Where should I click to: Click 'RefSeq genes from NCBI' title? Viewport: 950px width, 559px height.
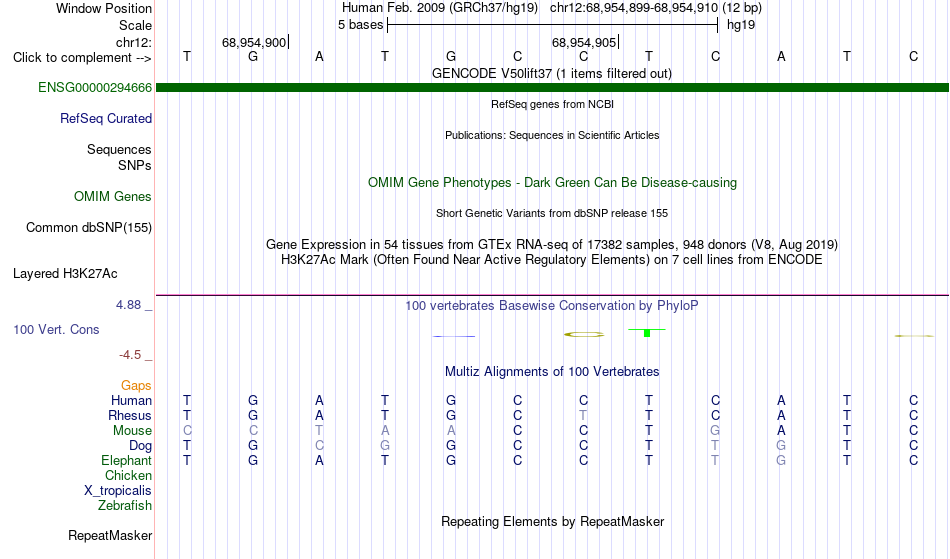pyautogui.click(x=552, y=104)
